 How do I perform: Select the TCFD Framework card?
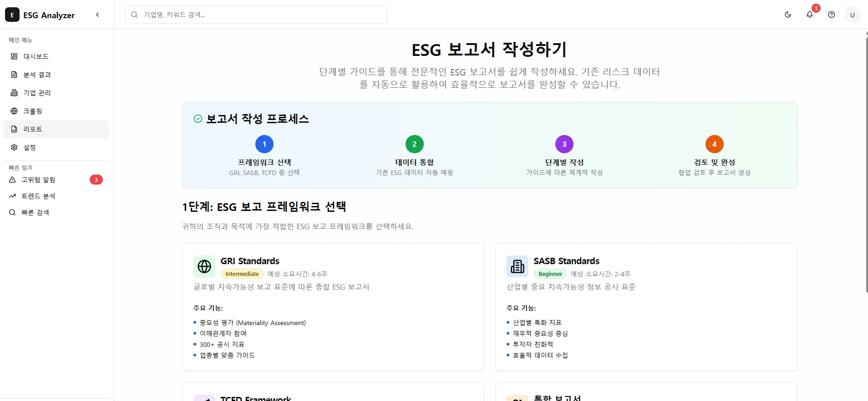(x=333, y=392)
